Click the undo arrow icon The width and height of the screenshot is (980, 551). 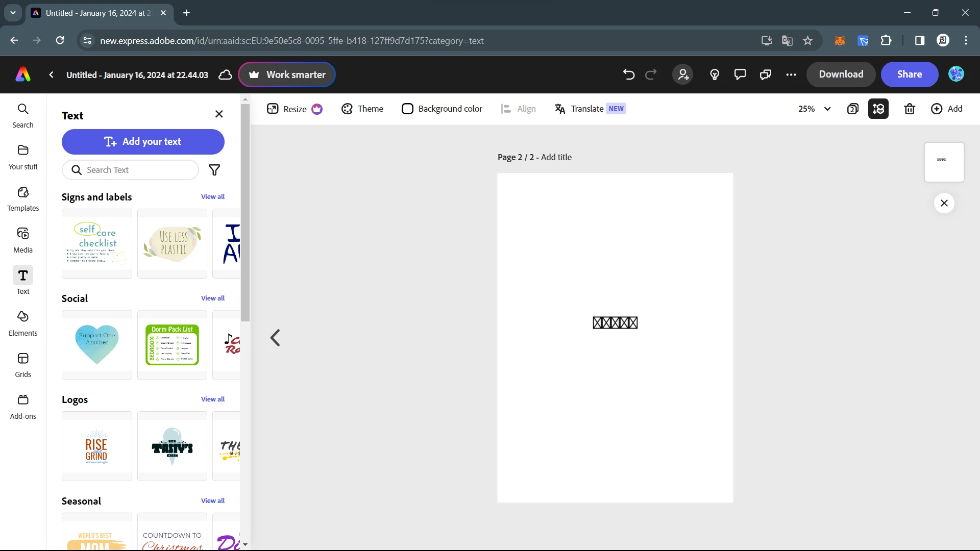[628, 74]
